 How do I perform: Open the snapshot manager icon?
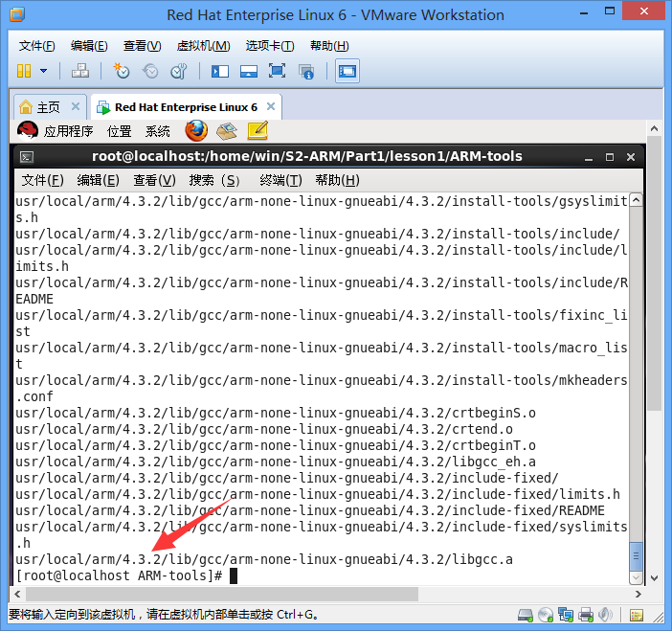pos(179,71)
